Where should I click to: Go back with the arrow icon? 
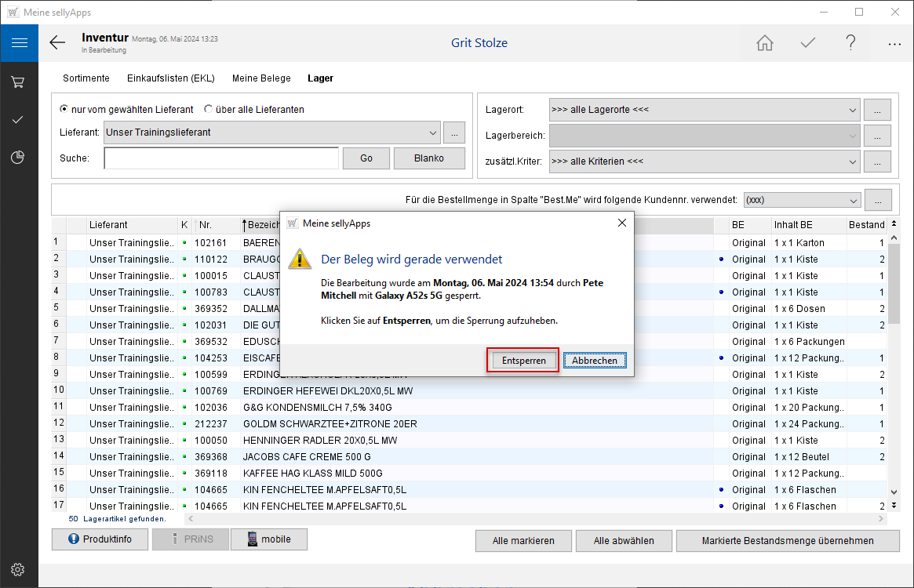pos(57,43)
